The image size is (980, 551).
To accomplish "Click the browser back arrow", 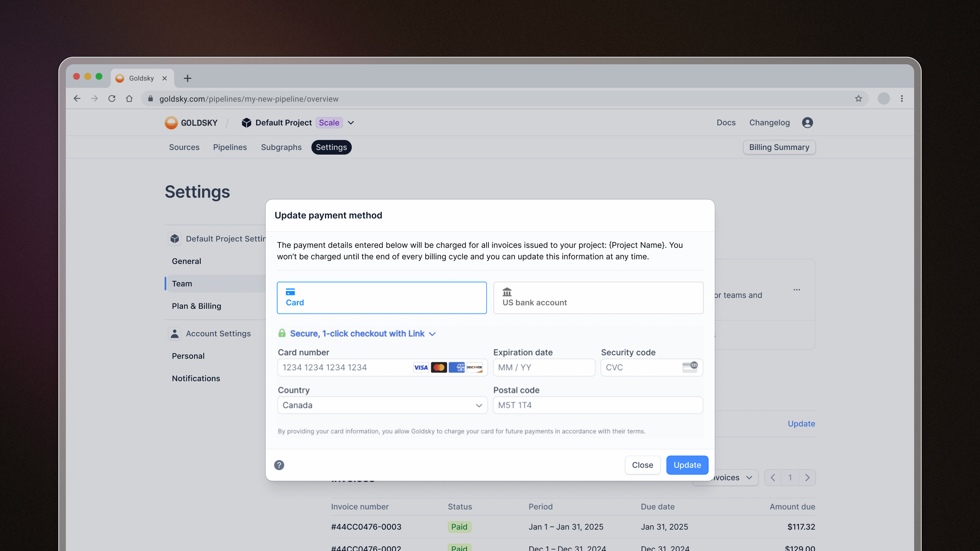I will (77, 99).
